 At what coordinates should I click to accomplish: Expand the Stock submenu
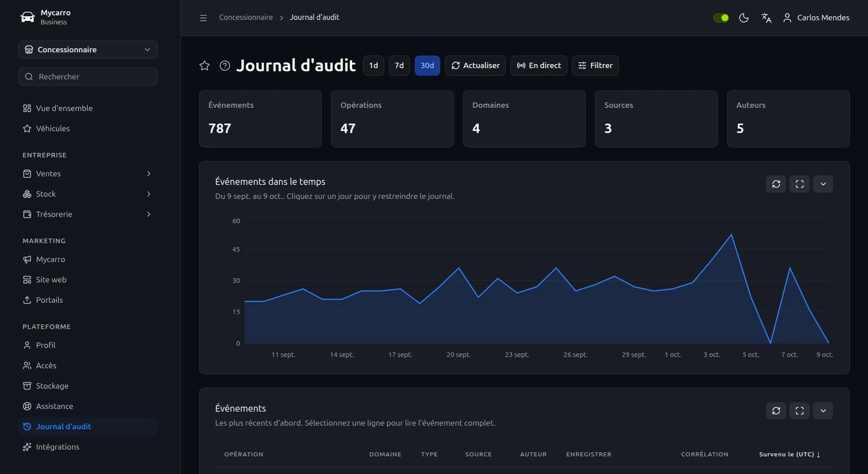pyautogui.click(x=88, y=194)
